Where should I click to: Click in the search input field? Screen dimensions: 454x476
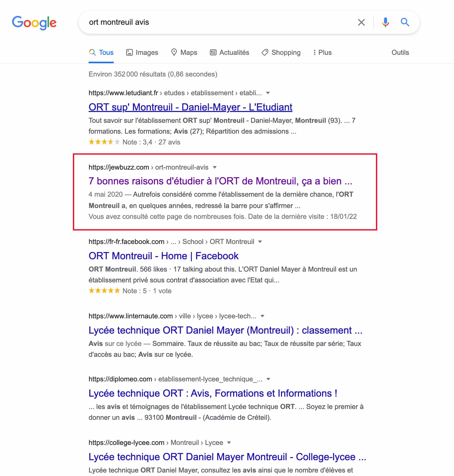(219, 22)
